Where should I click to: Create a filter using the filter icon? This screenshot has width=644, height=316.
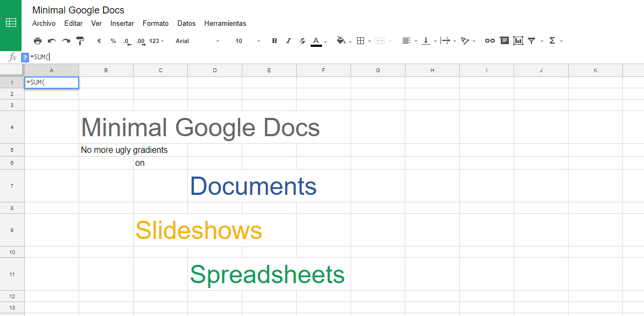coord(531,40)
